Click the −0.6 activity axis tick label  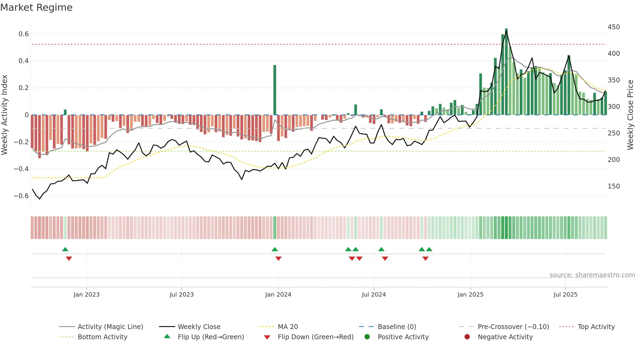[21, 196]
